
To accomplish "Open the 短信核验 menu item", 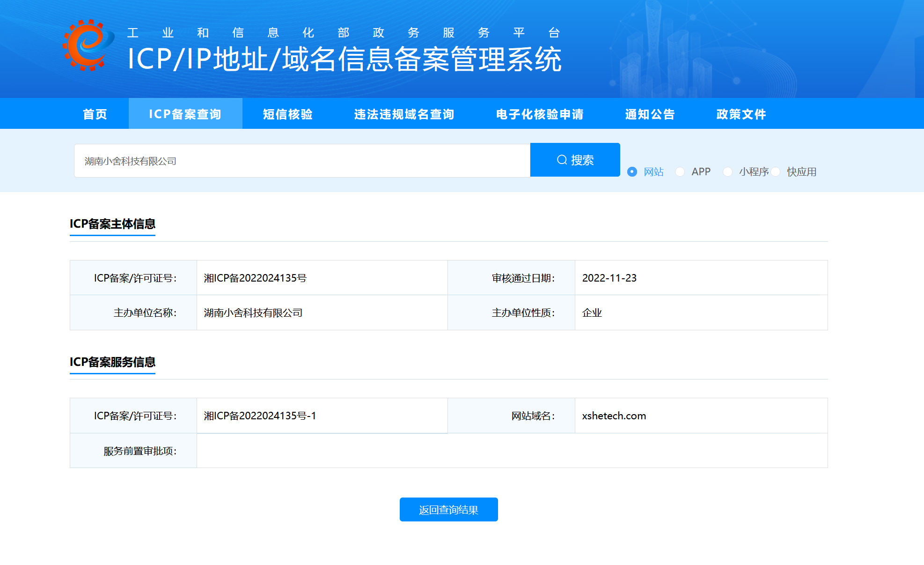I will [287, 114].
